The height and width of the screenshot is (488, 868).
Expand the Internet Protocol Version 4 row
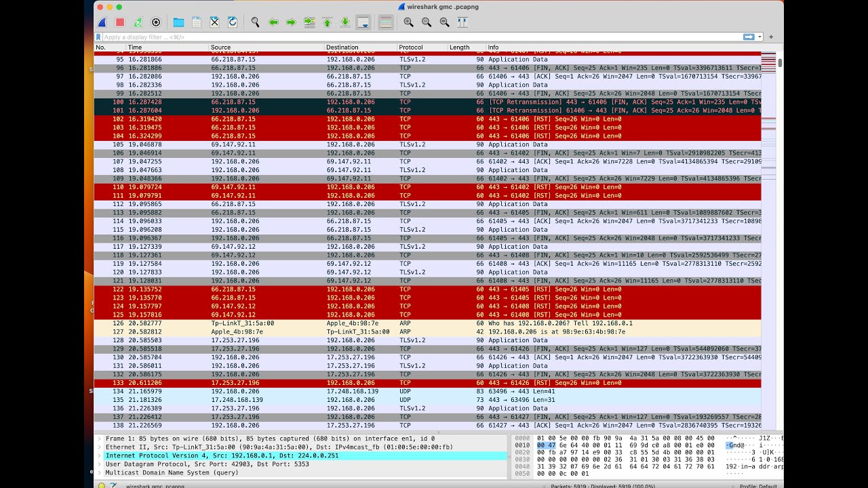100,455
